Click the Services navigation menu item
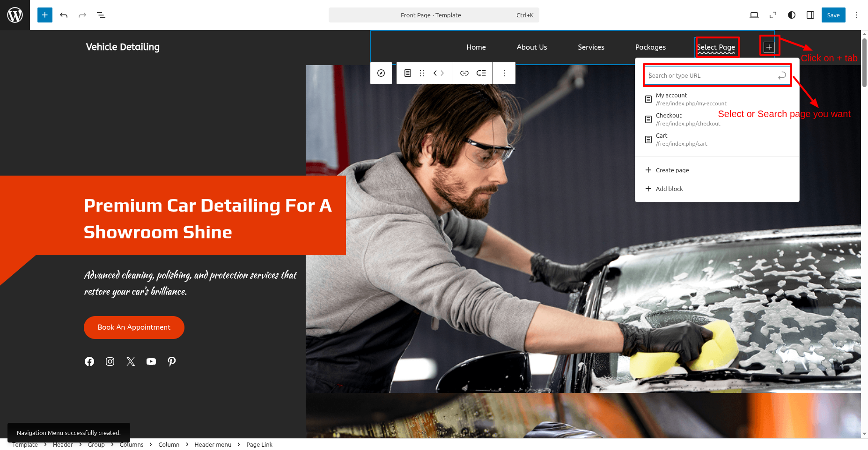Viewport: 868px width, 450px height. [x=591, y=47]
